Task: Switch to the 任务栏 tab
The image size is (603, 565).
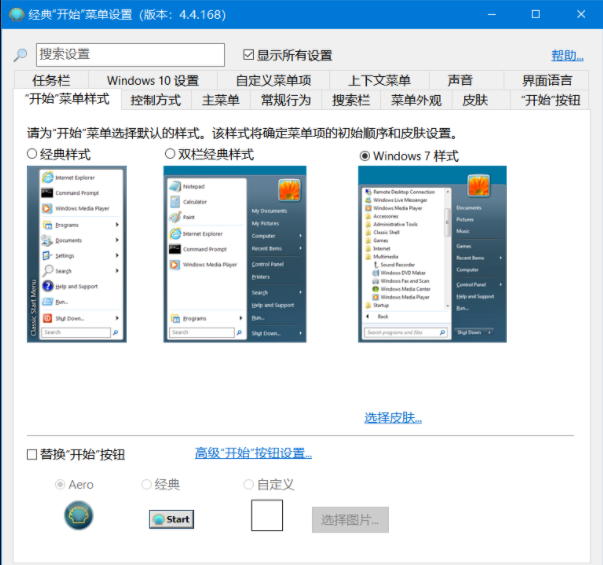Action: click(x=51, y=80)
